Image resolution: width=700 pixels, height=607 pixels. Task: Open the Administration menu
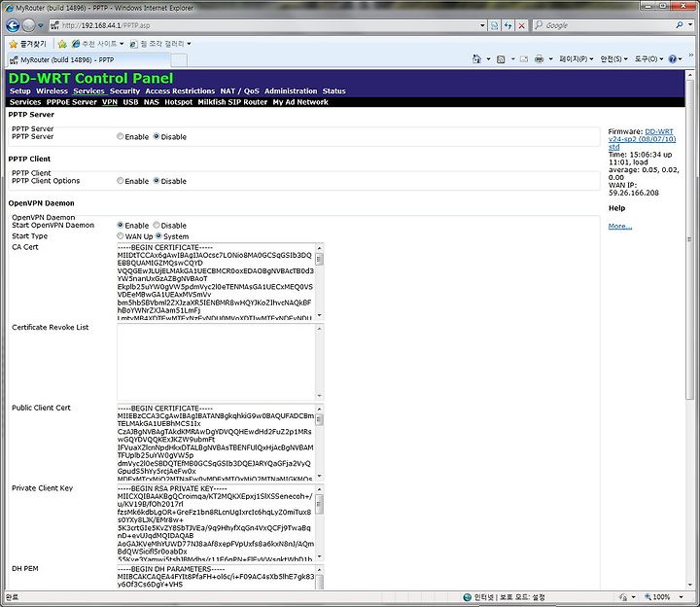coord(291,91)
